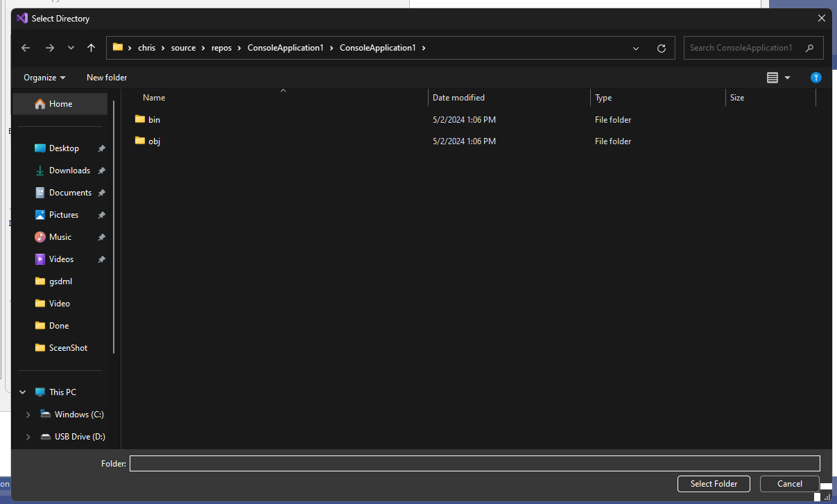Go forward using the forward arrow
837x504 pixels.
(49, 48)
